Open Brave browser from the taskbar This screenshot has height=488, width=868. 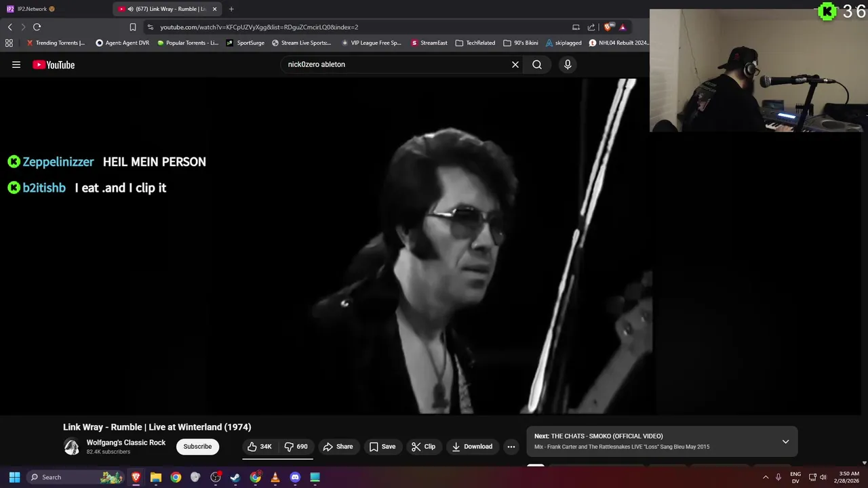coord(136,477)
